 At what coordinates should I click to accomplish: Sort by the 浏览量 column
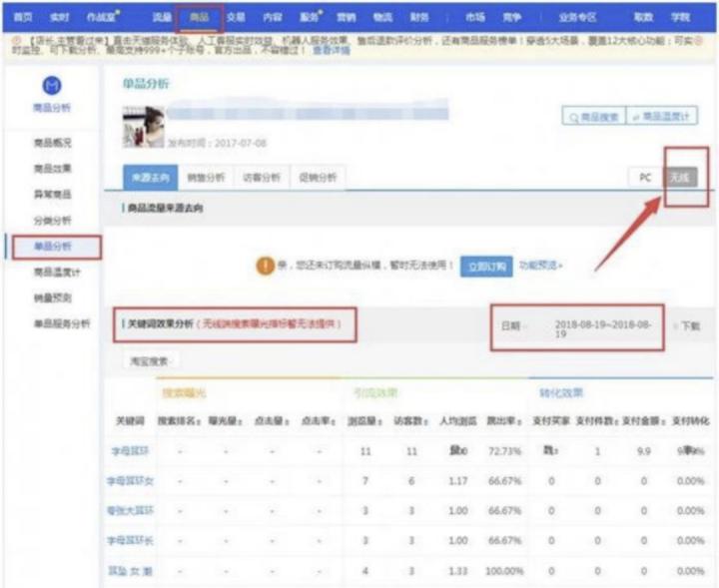tap(365, 420)
